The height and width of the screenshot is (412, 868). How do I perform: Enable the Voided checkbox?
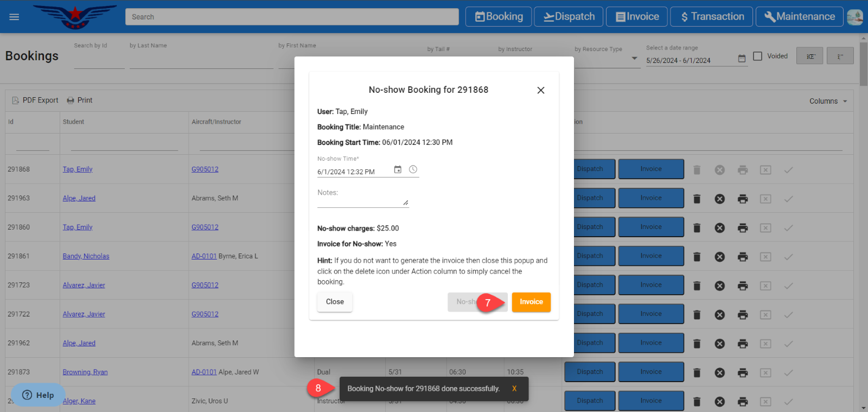pyautogui.click(x=758, y=56)
